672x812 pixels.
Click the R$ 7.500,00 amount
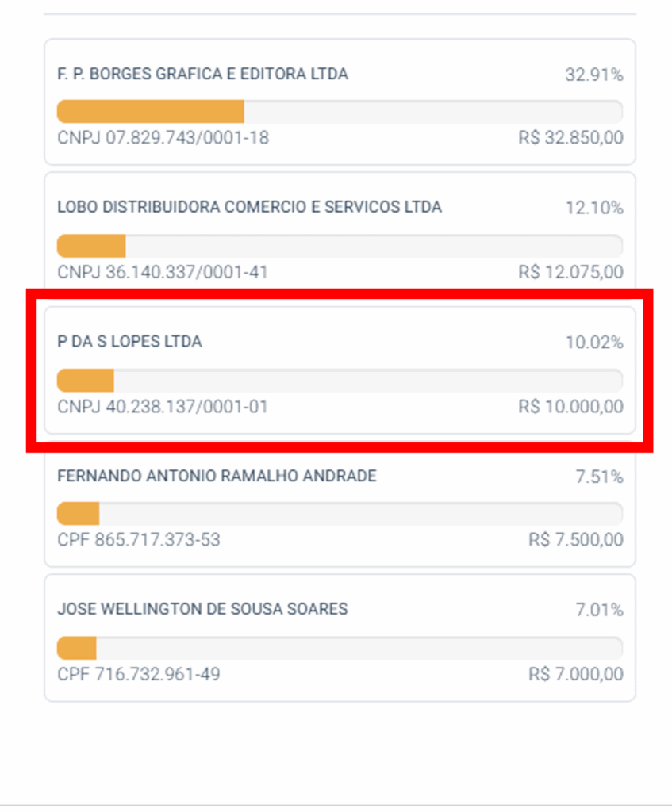[576, 539]
